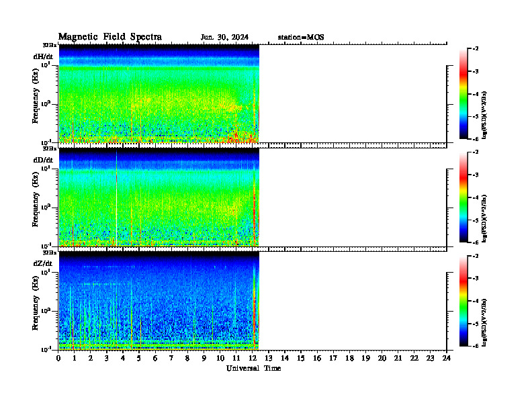
Task: Click hour '18' on the Universal Time axis
Action: (349, 359)
